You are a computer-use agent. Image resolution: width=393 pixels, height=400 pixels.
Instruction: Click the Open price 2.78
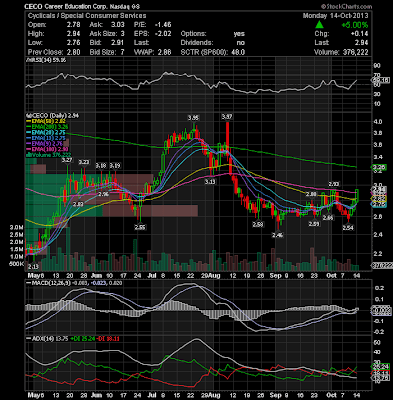pyautogui.click(x=73, y=25)
